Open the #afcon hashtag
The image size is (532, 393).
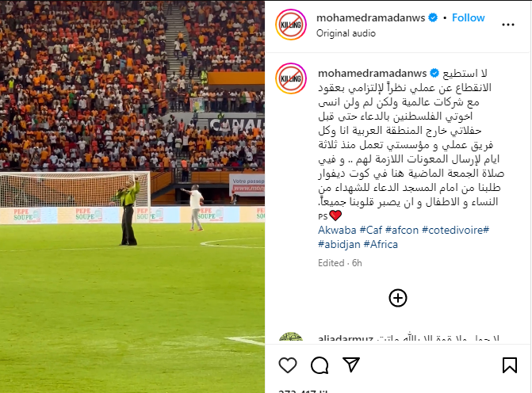click(402, 230)
